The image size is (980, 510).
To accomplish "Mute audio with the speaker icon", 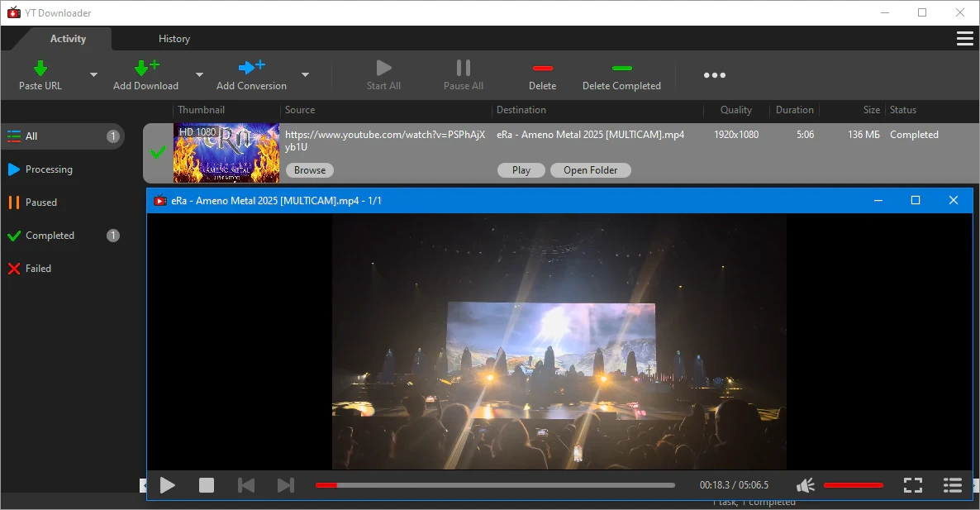I will pos(806,485).
